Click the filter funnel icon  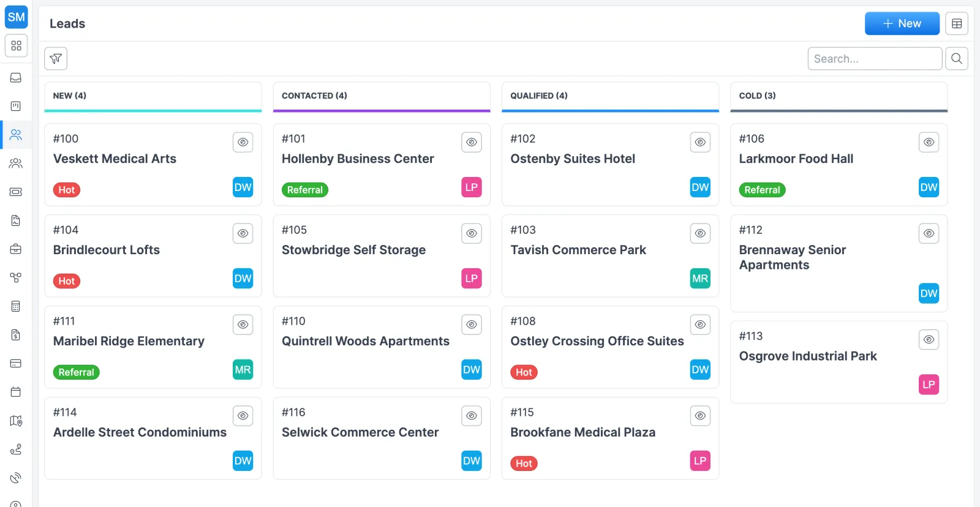click(x=56, y=59)
